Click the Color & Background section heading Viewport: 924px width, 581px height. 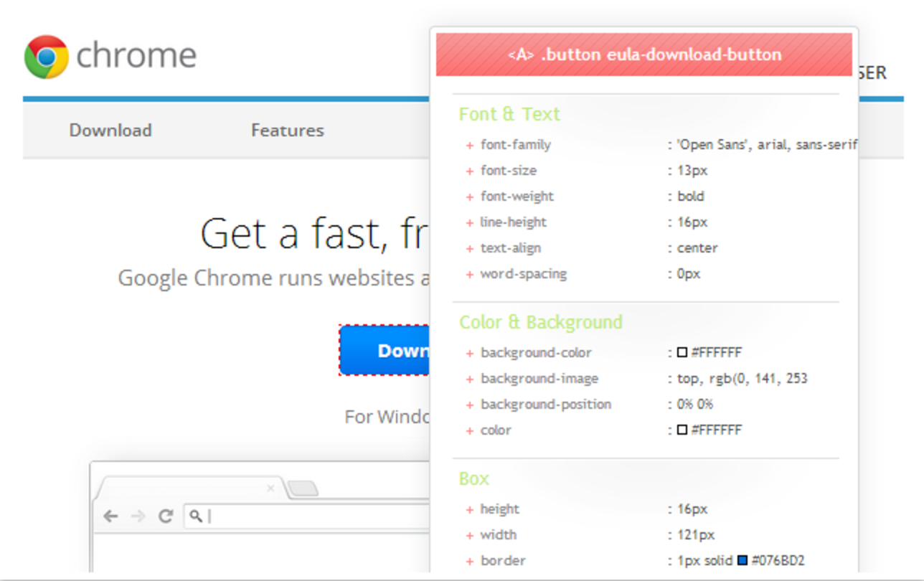coord(541,322)
